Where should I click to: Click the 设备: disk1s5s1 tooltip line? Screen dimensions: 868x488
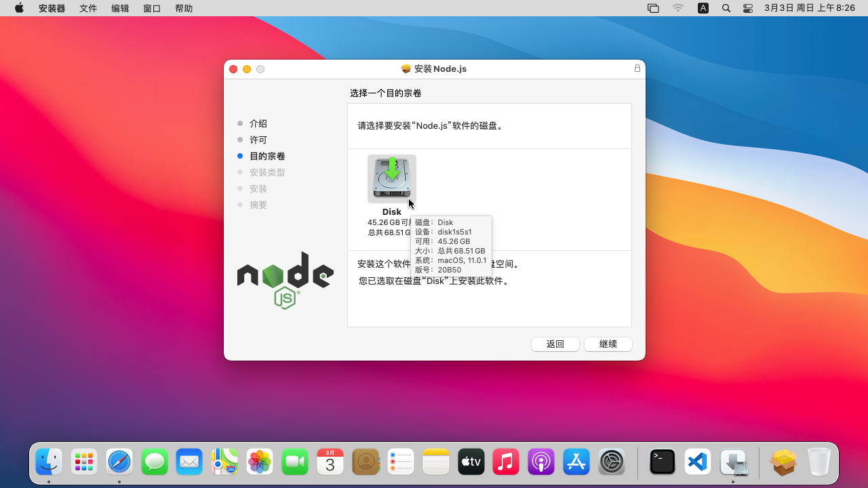(x=443, y=232)
